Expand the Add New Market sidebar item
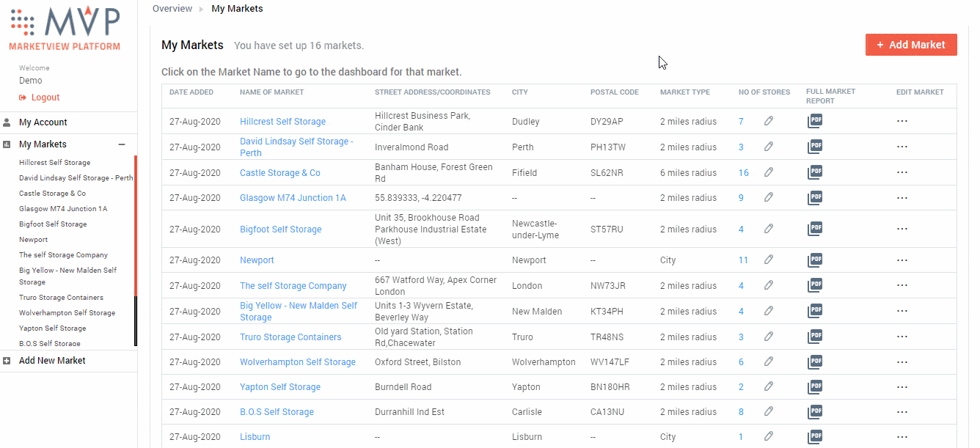The height and width of the screenshot is (448, 980). click(x=7, y=361)
